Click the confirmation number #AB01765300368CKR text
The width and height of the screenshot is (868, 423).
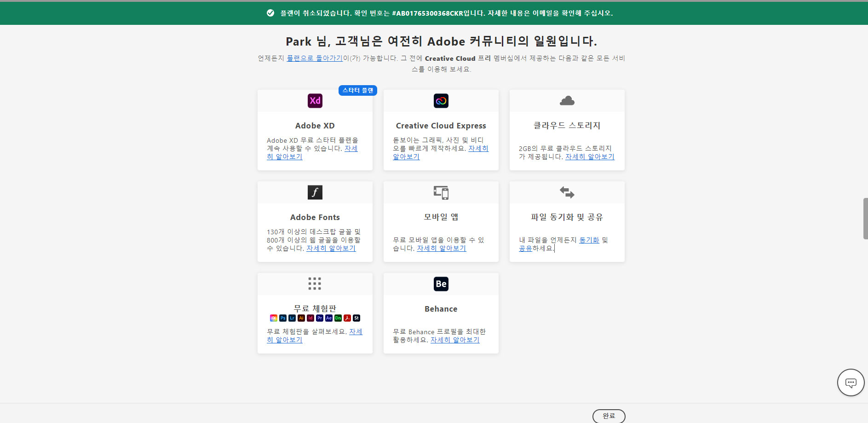(427, 13)
